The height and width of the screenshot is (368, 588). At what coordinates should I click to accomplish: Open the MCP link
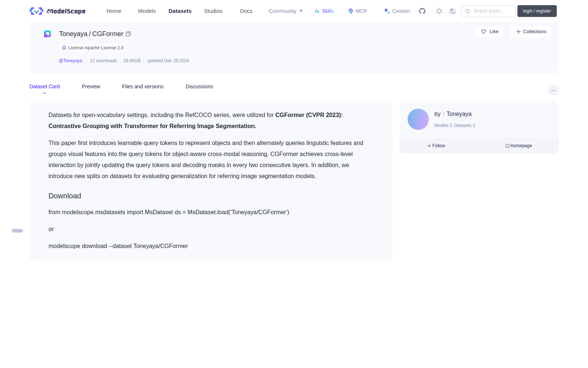(361, 11)
